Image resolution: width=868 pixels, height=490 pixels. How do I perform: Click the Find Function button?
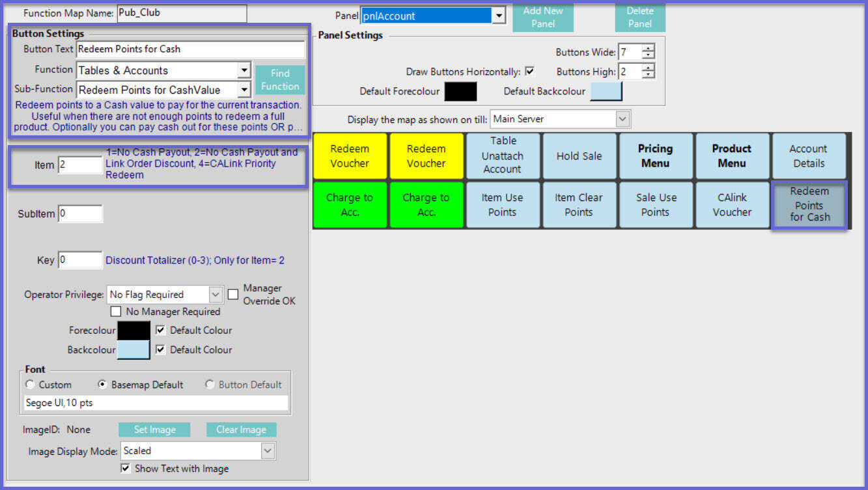coord(280,80)
